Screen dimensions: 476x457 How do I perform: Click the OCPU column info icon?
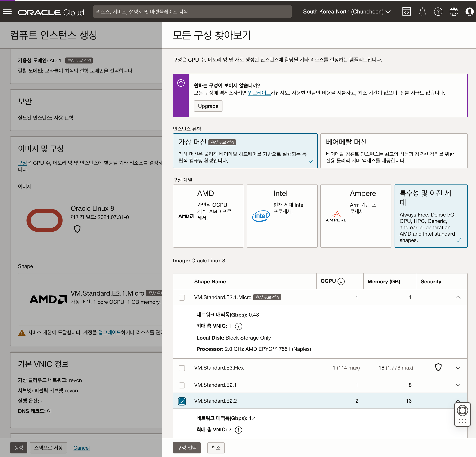(x=341, y=281)
